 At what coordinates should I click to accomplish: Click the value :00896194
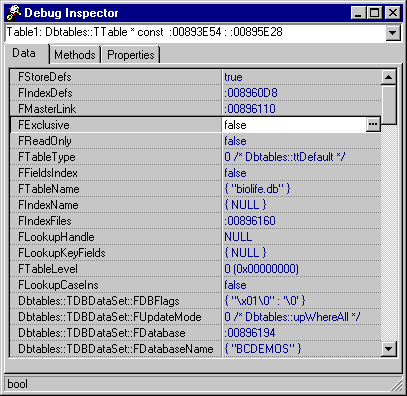[x=250, y=333]
